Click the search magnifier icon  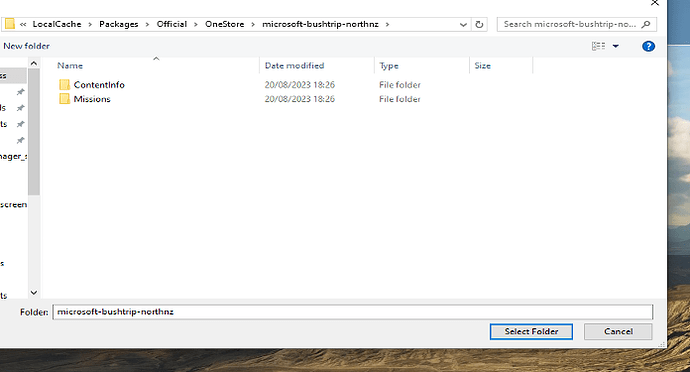point(646,25)
